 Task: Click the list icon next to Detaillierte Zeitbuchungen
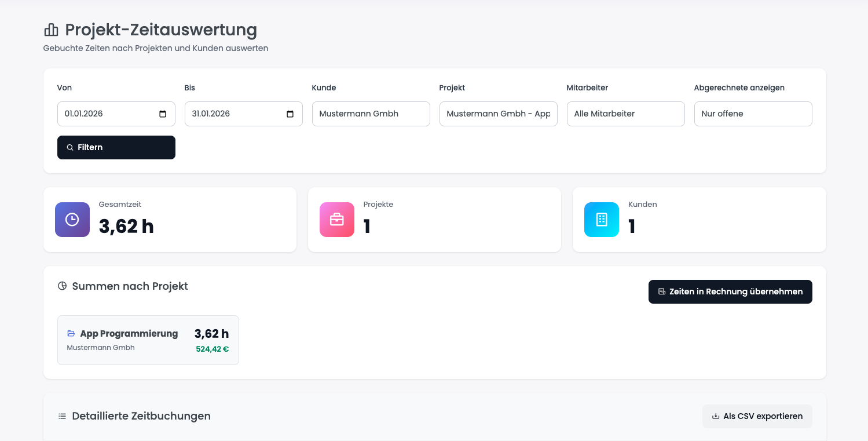(62, 416)
